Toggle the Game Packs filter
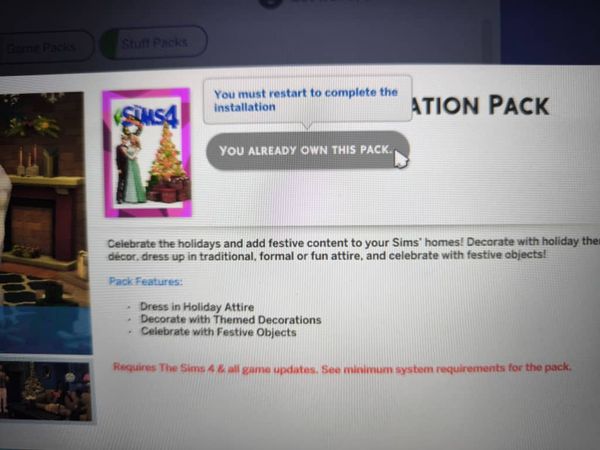This screenshot has width=600, height=450. click(44, 48)
